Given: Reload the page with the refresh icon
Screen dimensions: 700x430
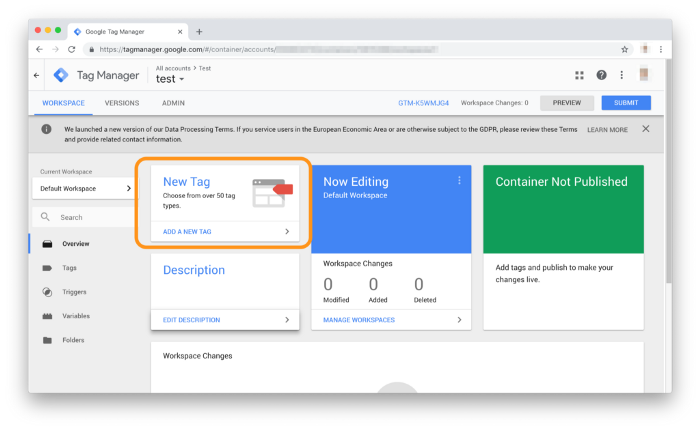Looking at the screenshot, I should tap(71, 50).
